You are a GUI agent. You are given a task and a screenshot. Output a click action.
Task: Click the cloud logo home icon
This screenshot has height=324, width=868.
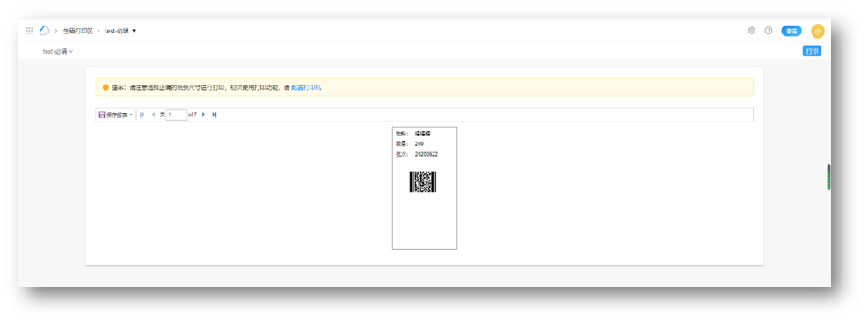click(44, 31)
